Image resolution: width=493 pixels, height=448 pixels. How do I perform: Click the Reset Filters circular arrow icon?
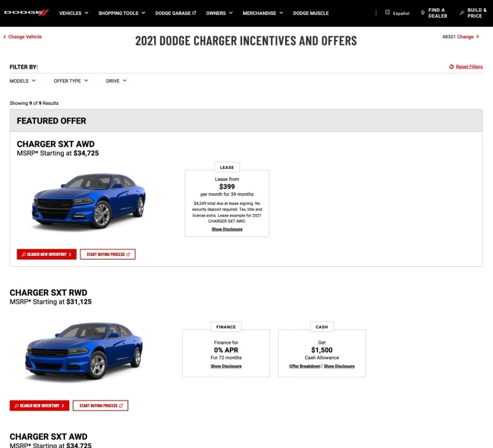(x=451, y=67)
